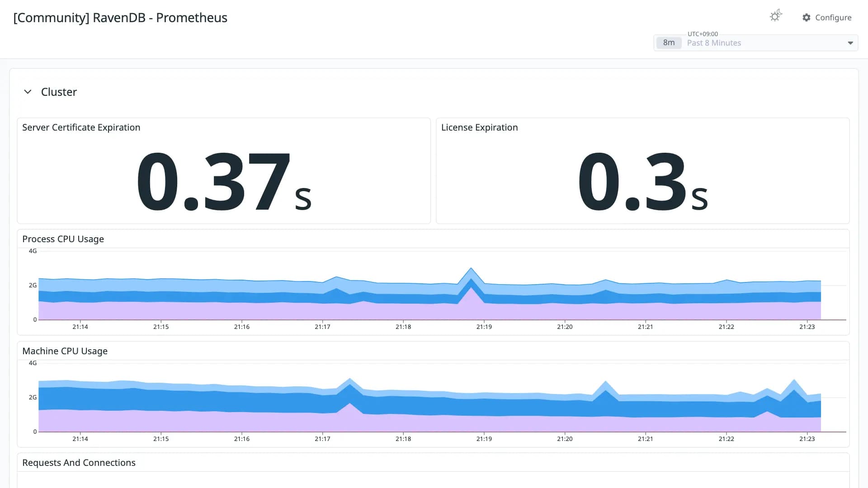The image size is (868, 488).
Task: Click the 8m time badge
Action: [669, 43]
